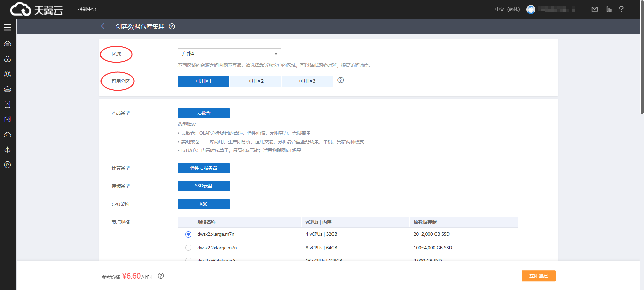Open the 区域 dropdown showing 广州4
644x290 pixels.
pos(229,53)
